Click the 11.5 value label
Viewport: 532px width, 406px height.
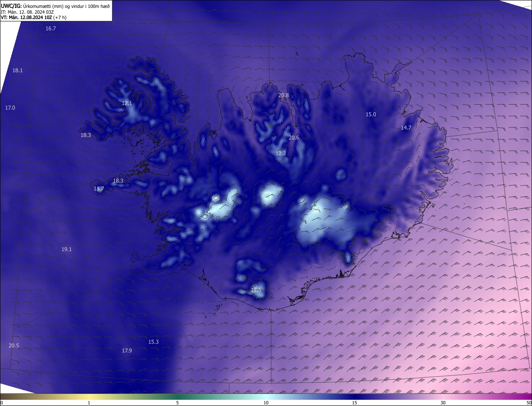(x=256, y=290)
